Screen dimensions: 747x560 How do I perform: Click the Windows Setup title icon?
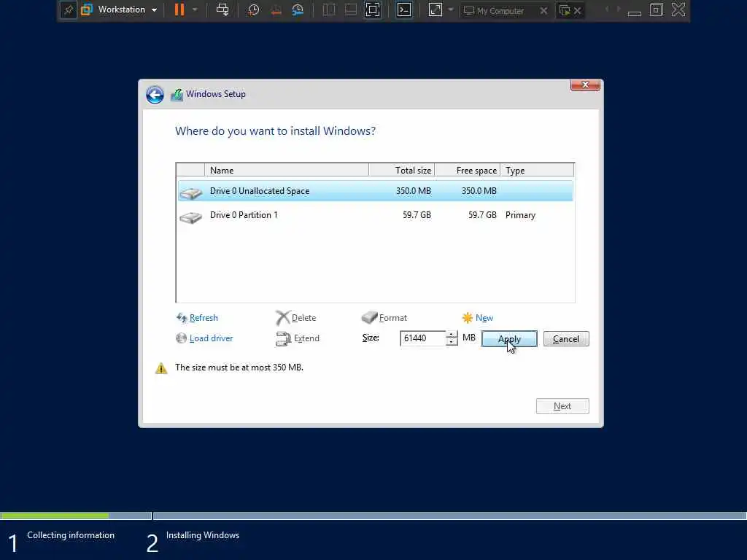pyautogui.click(x=177, y=95)
